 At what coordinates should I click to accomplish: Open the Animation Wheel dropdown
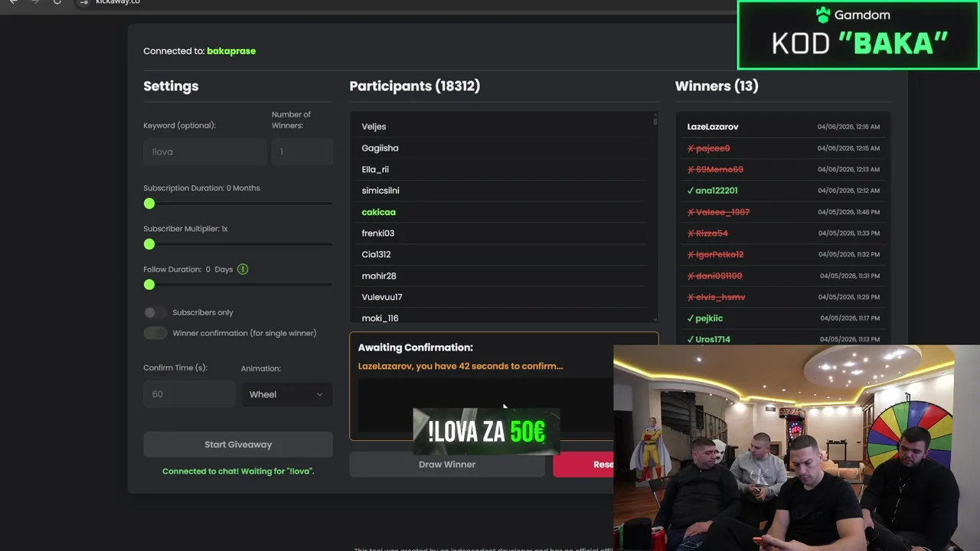[287, 394]
